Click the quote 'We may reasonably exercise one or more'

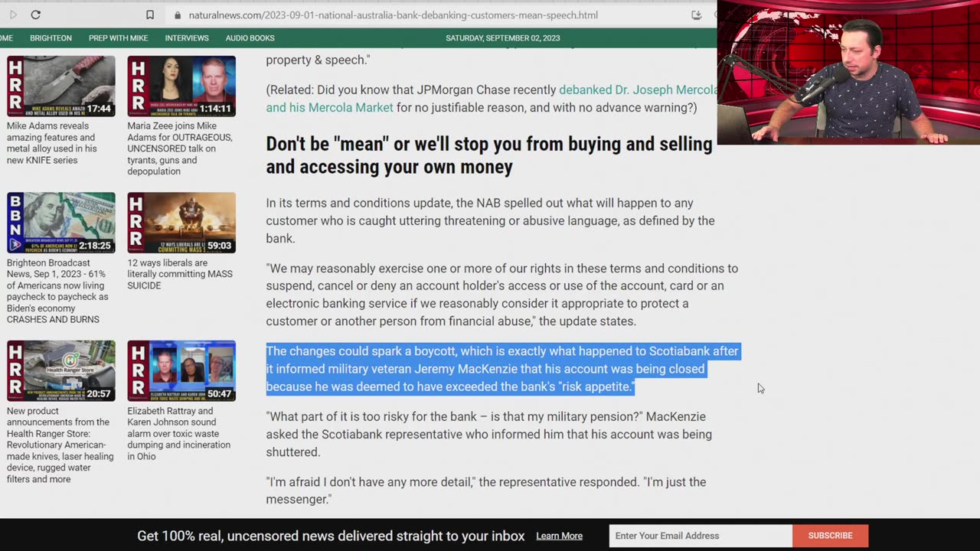coord(502,295)
